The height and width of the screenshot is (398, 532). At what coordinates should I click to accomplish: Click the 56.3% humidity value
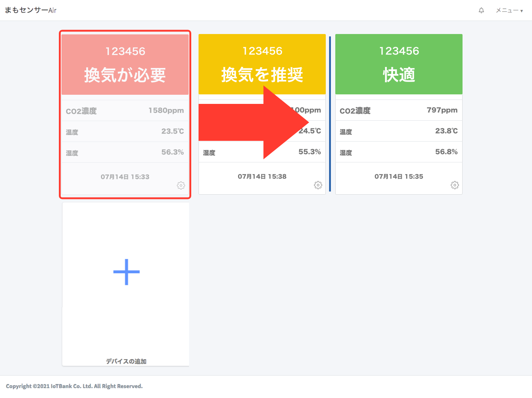point(173,152)
